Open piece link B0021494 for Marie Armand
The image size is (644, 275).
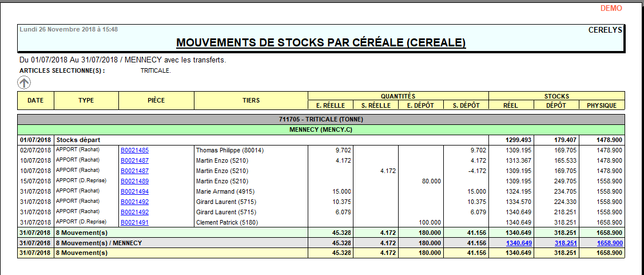(x=134, y=191)
